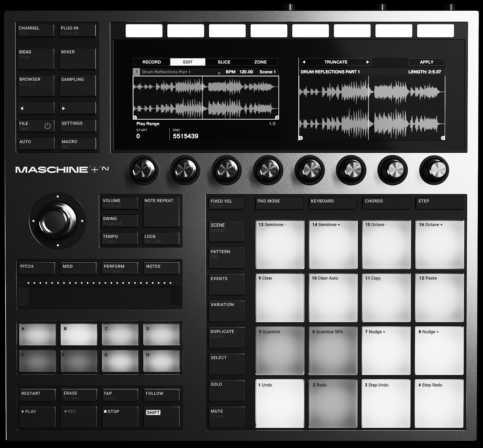The width and height of the screenshot is (483, 448).
Task: Click the REC record button
Action: (78, 417)
